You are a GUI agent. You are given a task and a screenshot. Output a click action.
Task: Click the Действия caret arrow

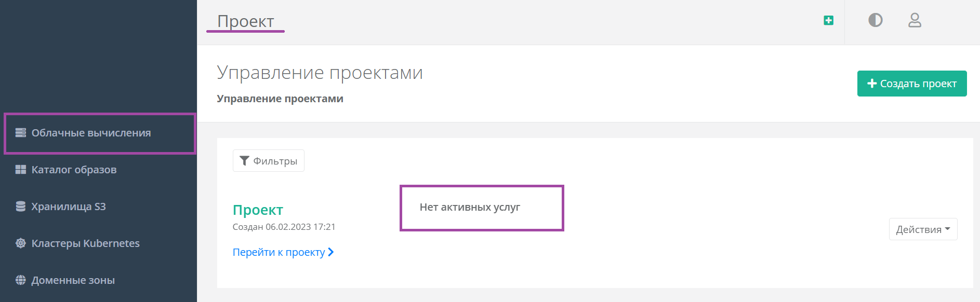pyautogui.click(x=948, y=229)
